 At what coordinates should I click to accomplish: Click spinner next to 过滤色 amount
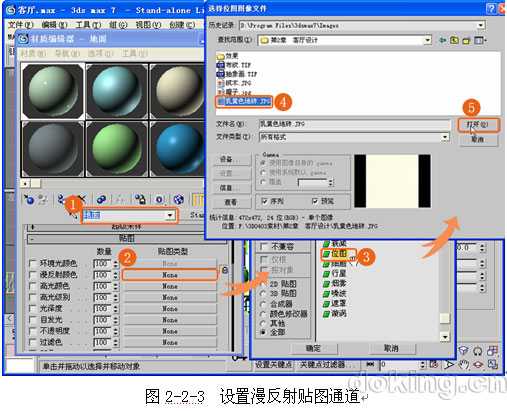[116, 342]
